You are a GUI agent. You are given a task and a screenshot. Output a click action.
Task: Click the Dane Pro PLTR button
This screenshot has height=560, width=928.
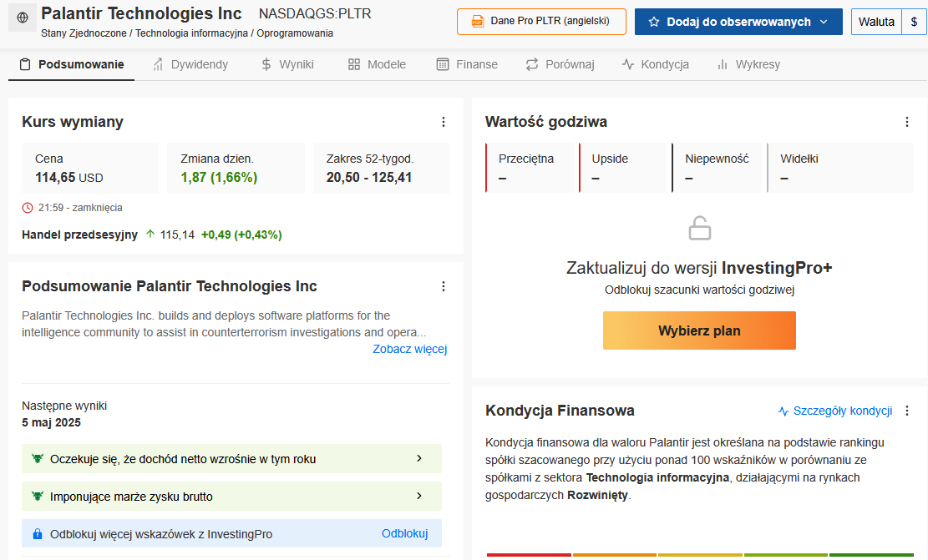(x=541, y=22)
